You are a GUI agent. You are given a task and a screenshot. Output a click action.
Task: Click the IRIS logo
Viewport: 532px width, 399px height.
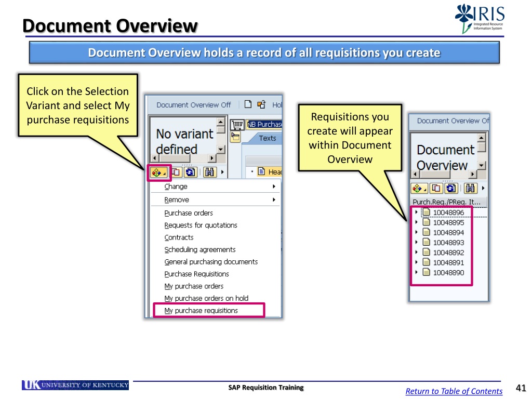pos(480,18)
